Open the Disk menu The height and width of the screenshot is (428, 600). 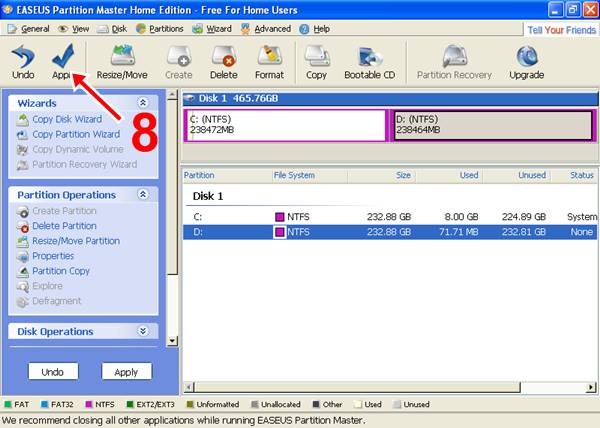click(112, 29)
